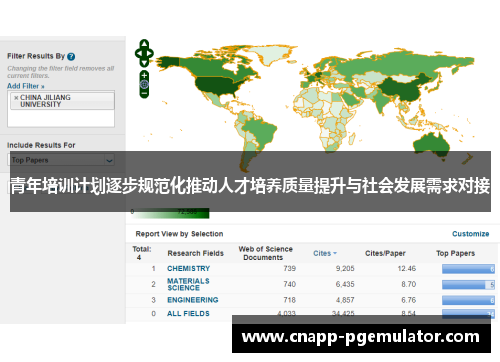Click Chemistry top papers bar
The image size is (500, 362).
tap(468, 269)
